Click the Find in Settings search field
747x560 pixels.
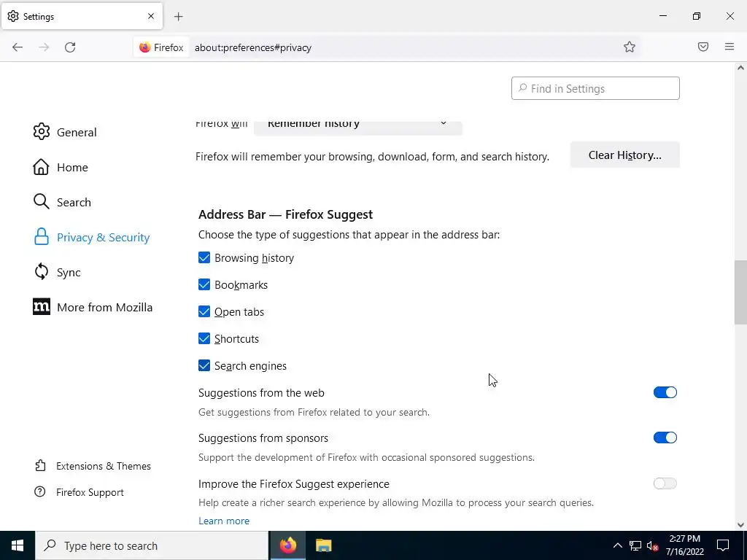click(x=595, y=88)
